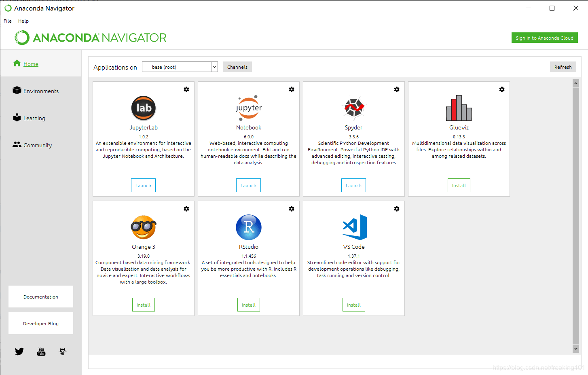588x375 pixels.
Task: Open the Notebook tile settings gear
Action: pyautogui.click(x=292, y=89)
